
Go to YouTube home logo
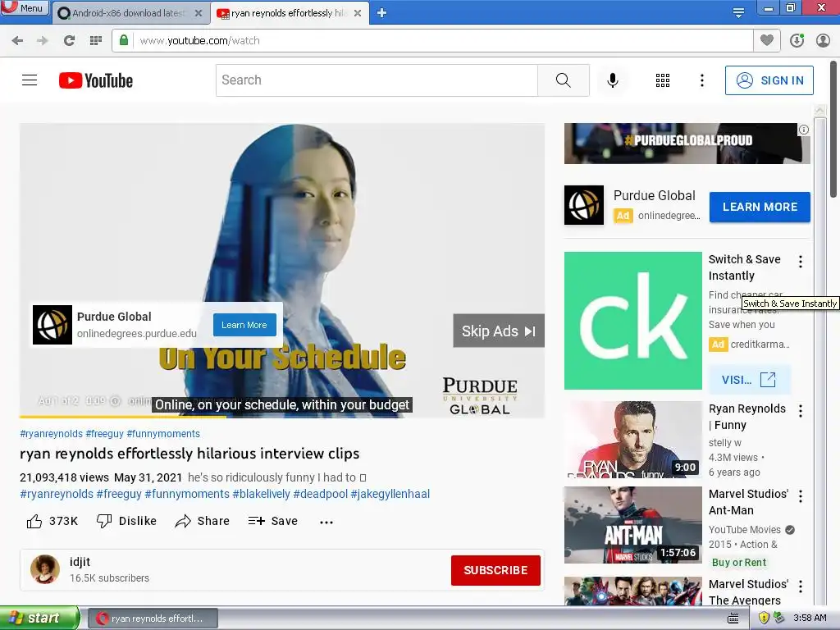pos(96,80)
